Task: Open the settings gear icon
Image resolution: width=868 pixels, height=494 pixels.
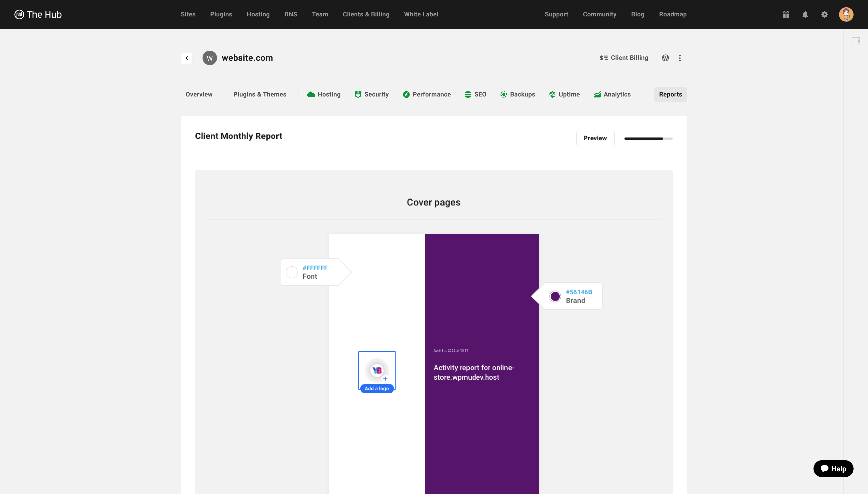Action: pos(825,14)
